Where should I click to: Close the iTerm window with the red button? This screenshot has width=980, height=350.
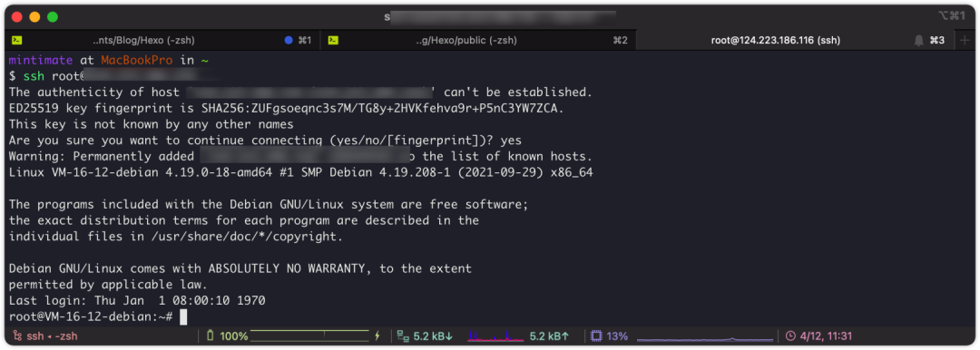(17, 17)
